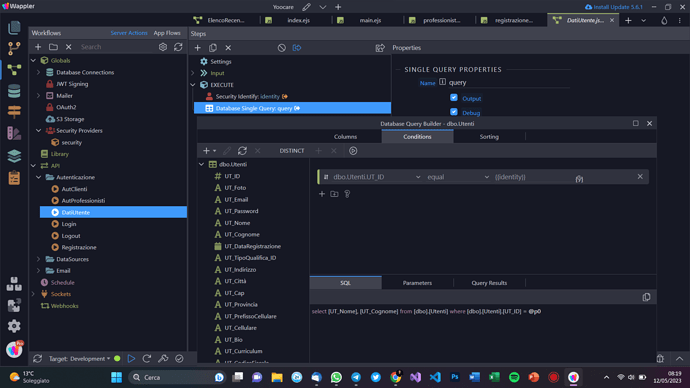
Task: Open the File Manager sidebar icon
Action: coord(14,27)
